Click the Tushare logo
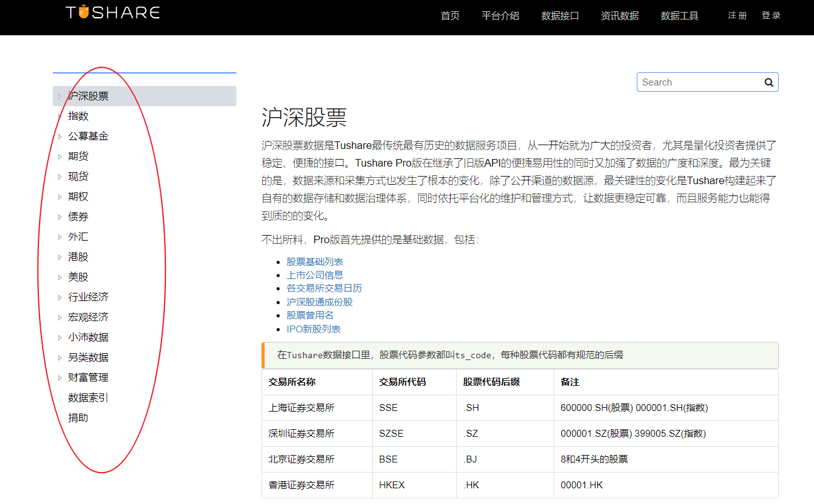The width and height of the screenshot is (814, 504). 112,11
